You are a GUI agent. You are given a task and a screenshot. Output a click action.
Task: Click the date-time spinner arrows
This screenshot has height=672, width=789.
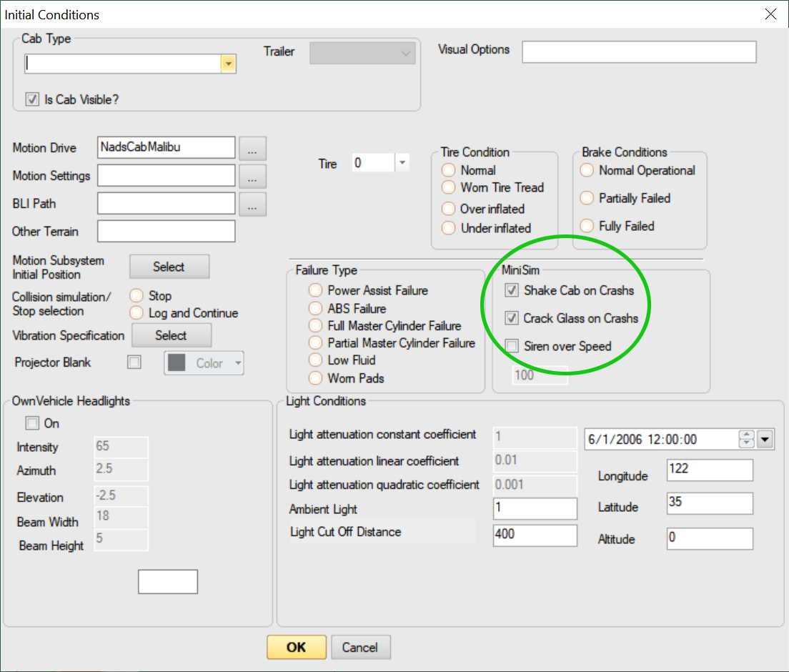click(x=746, y=440)
